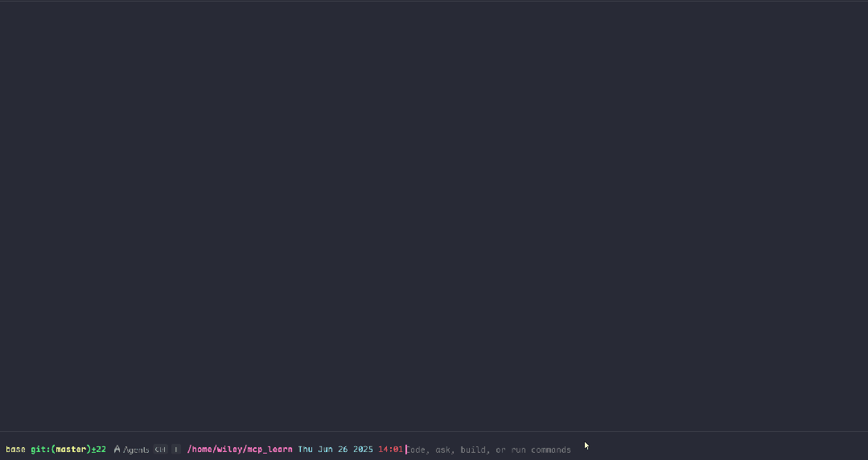The width and height of the screenshot is (868, 460).
Task: Click the 'I' key hint badge
Action: click(x=176, y=450)
